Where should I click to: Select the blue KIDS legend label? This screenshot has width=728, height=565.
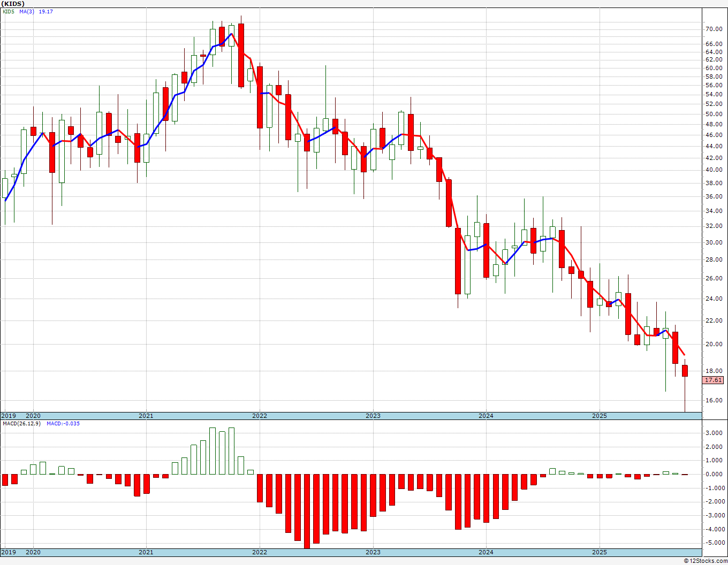[9, 11]
